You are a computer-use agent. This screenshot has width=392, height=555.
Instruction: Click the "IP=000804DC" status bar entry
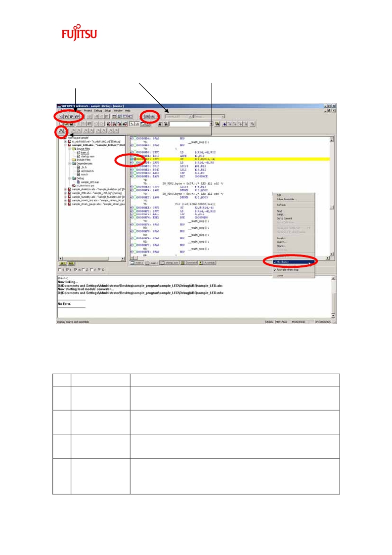(x=323, y=322)
